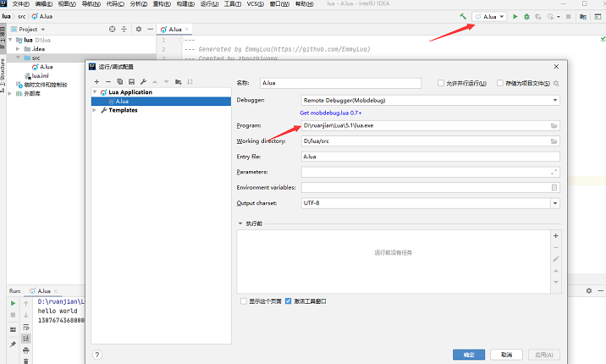Image resolution: width=606 pixels, height=364 pixels.
Task: Start debugging with the green bug icon
Action: point(526,17)
